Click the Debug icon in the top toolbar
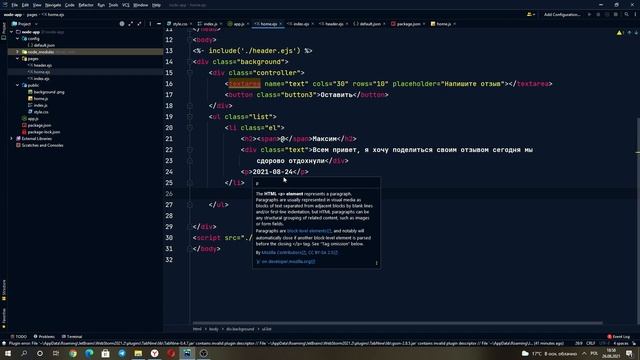This screenshot has width=640, height=360. pyautogui.click(x=598, y=14)
